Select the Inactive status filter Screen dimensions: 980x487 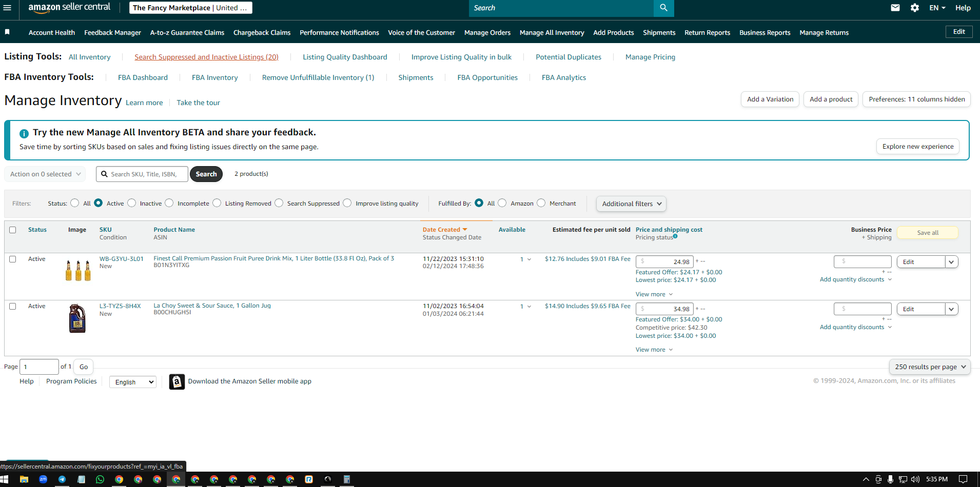132,203
